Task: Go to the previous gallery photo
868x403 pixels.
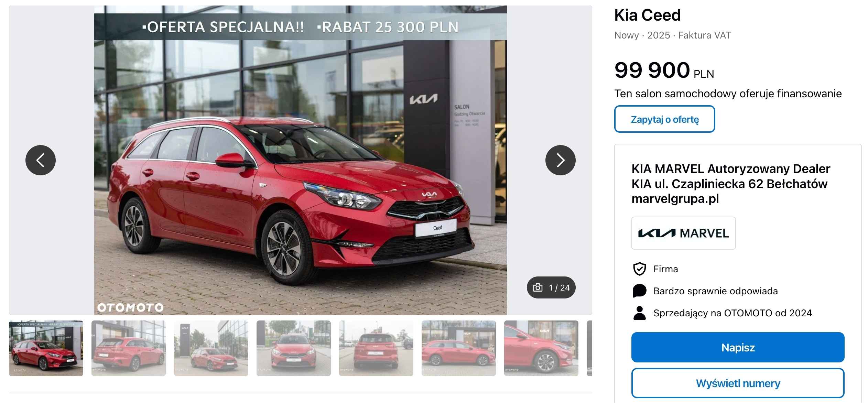Action: (x=41, y=160)
